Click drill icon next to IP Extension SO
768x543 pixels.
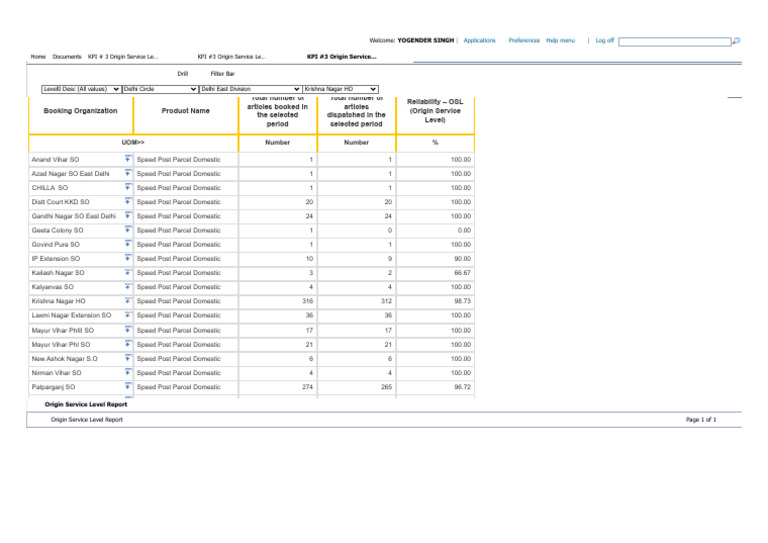point(129,259)
